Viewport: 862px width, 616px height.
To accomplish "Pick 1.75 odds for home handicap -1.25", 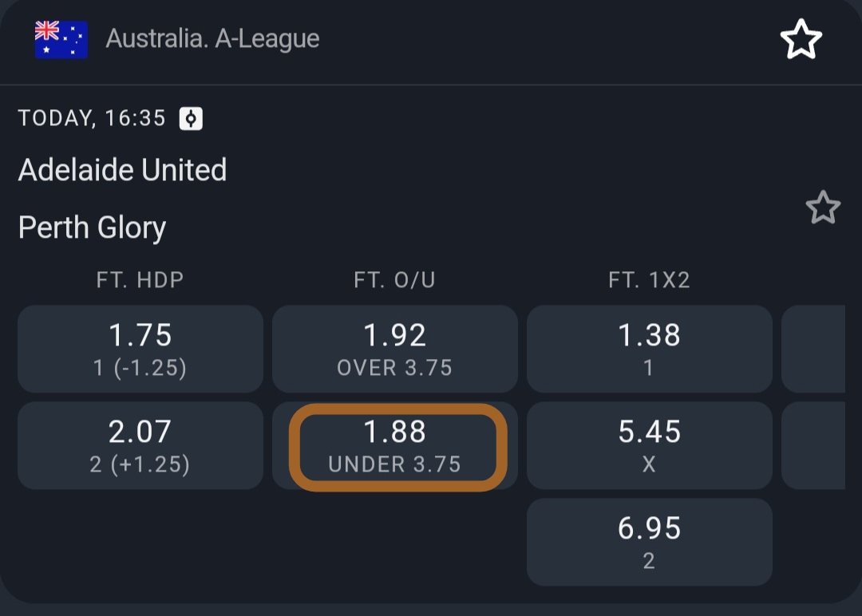I will pos(140,349).
